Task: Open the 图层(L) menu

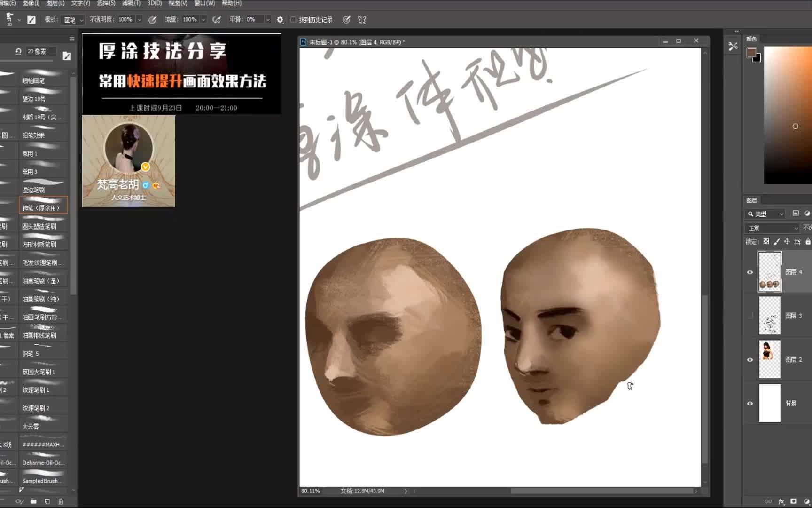Action: coord(55,3)
